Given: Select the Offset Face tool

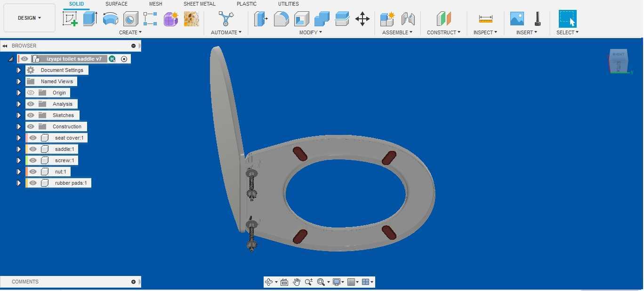Looking at the screenshot, I should point(342,19).
